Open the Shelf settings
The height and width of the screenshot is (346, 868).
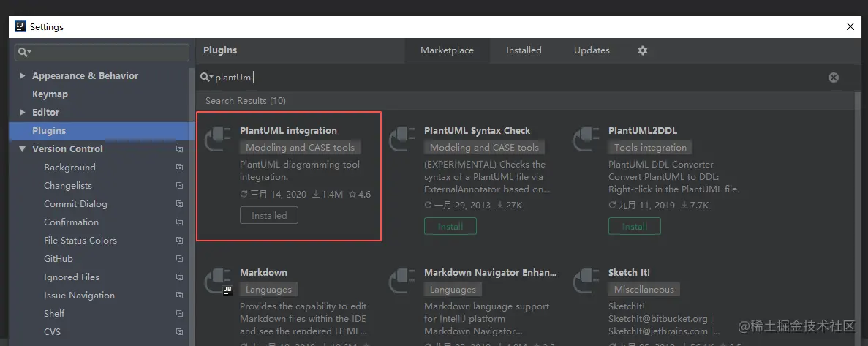(54, 313)
